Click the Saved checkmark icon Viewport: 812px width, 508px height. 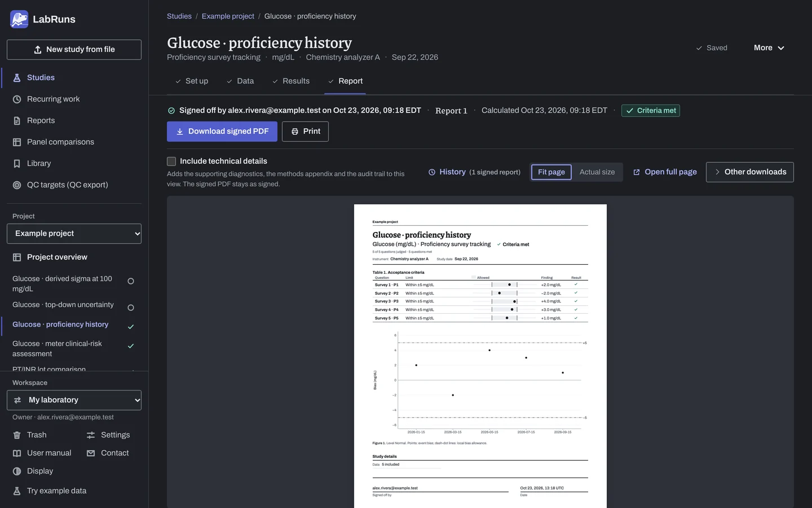click(699, 48)
